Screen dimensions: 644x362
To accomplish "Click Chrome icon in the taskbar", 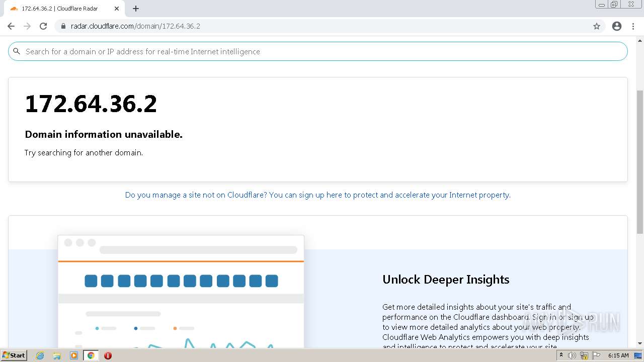I will pyautogui.click(x=91, y=355).
